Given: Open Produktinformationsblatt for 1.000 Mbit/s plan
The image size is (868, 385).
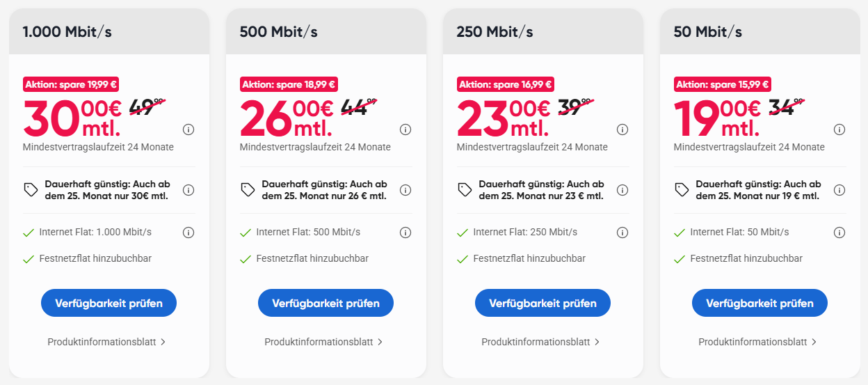Looking at the screenshot, I should (106, 342).
